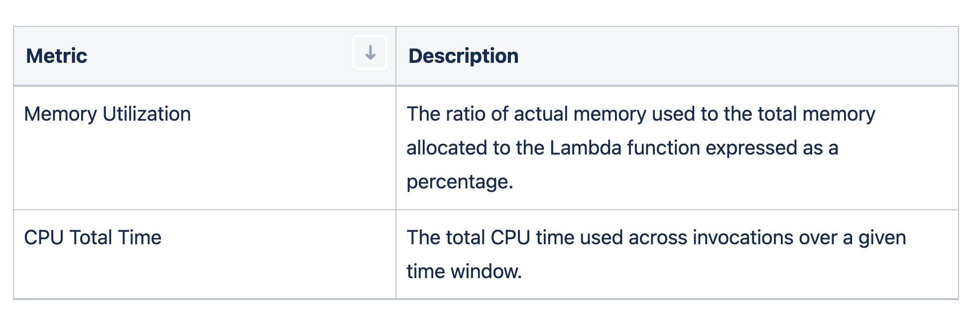Viewport: 980px width, 326px height.
Task: Click the CPU Total Time metric cell
Action: point(93,238)
